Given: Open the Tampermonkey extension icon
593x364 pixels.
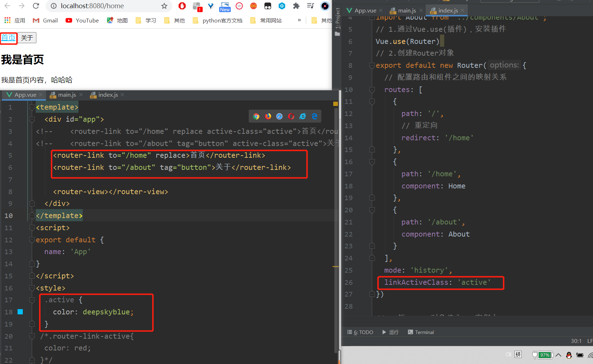Looking at the screenshot, I should (268, 6).
